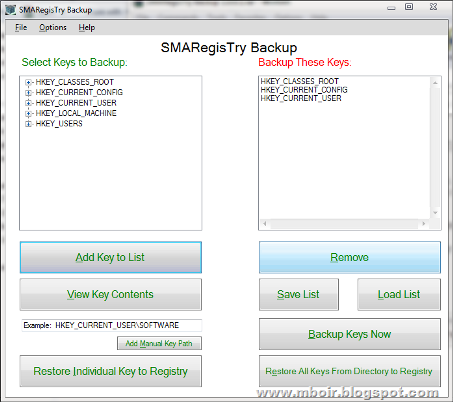Click the Add Key to List button
Screen dimensions: 453x402
coord(111,257)
